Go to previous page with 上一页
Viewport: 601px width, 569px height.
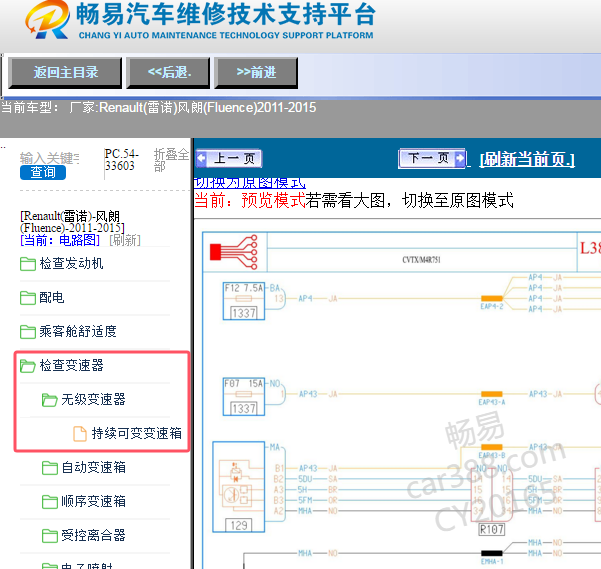point(229,159)
